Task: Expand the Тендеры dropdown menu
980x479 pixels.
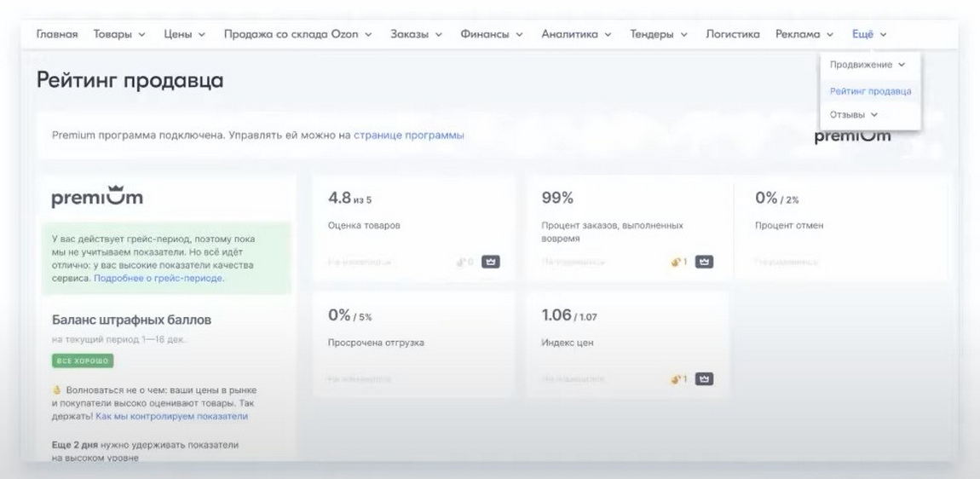Action: pyautogui.click(x=659, y=34)
